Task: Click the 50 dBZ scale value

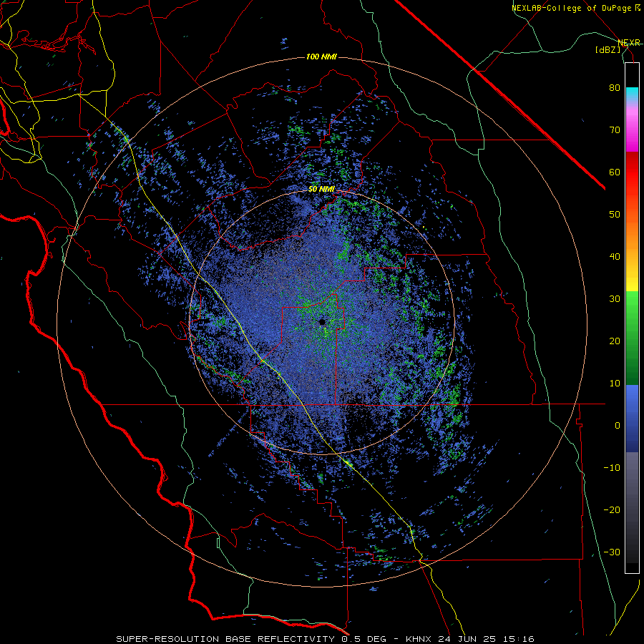Action: pyautogui.click(x=615, y=215)
